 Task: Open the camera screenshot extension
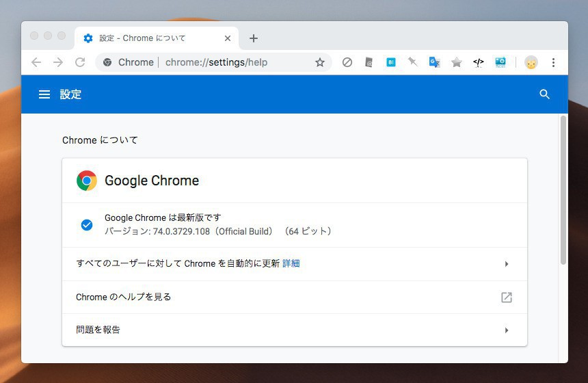click(500, 62)
